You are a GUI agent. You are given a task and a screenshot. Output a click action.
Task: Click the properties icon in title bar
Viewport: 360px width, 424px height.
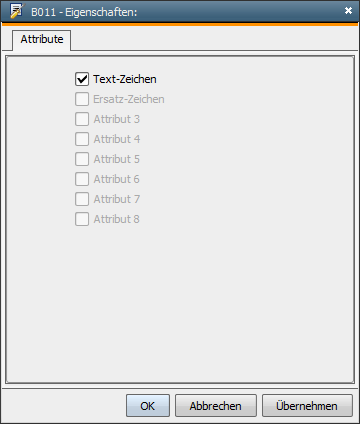coord(16,11)
